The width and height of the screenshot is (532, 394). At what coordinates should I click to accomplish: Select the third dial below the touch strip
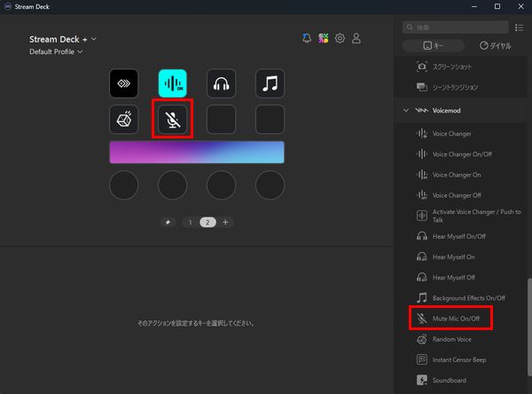pyautogui.click(x=221, y=185)
